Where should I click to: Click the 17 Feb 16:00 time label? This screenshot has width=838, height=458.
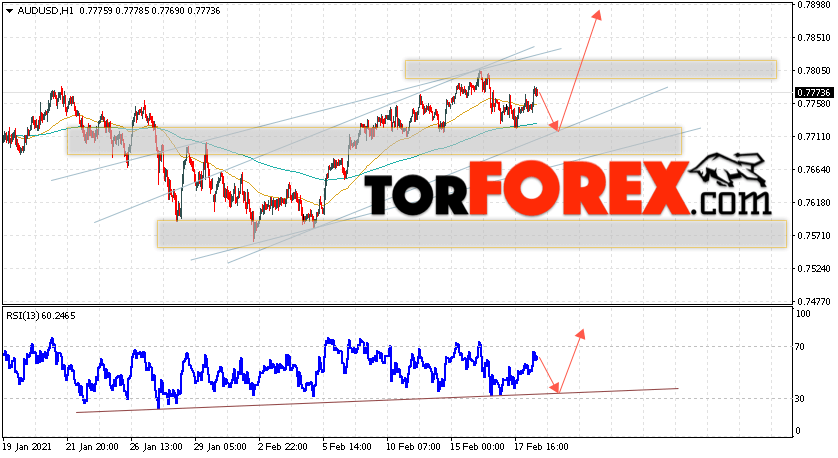(541, 447)
